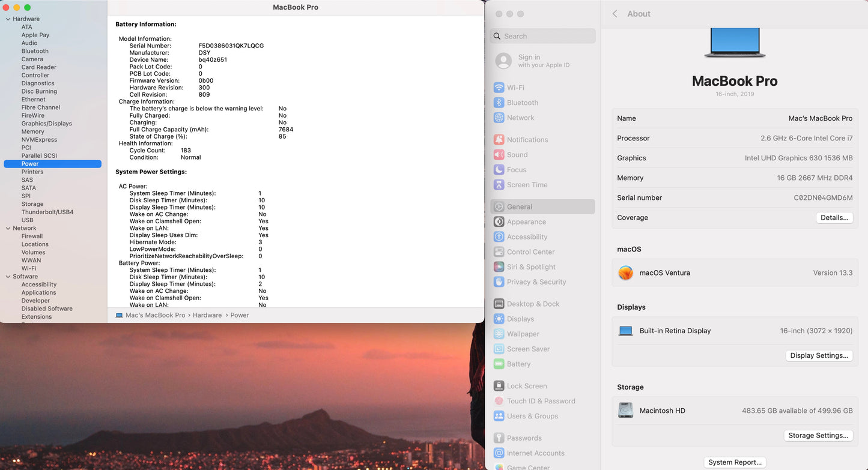Select Privacy & Security in settings sidebar

[536, 282]
